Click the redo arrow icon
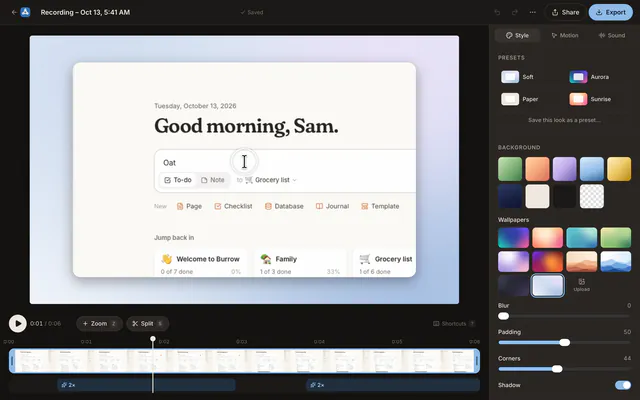 [x=515, y=12]
